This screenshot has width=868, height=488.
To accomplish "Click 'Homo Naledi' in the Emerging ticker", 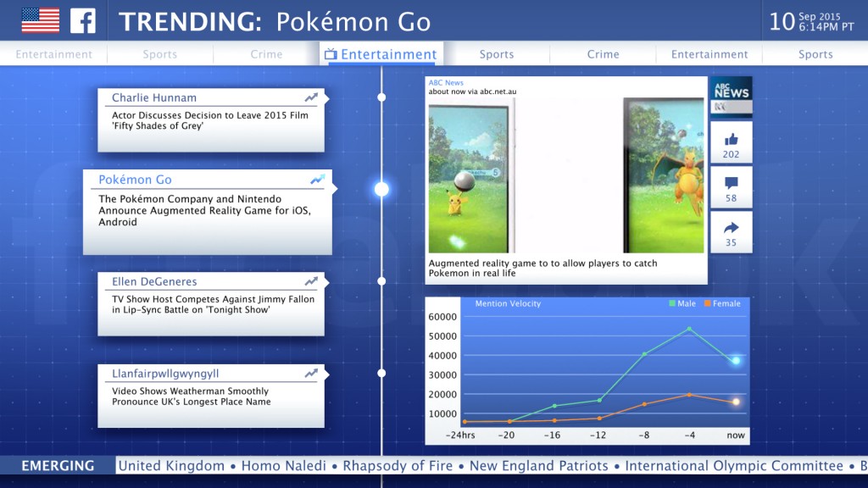I will [283, 466].
